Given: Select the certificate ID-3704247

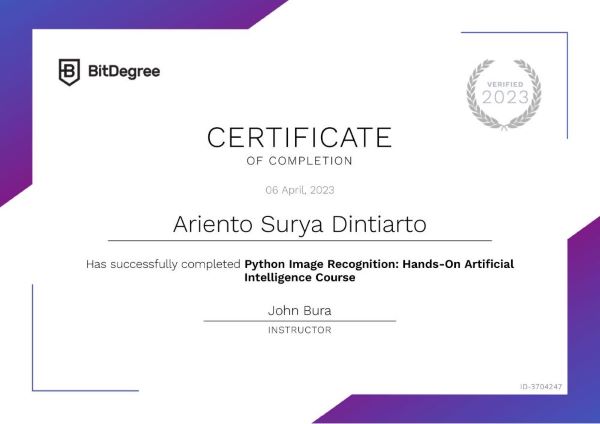Looking at the screenshot, I should click(541, 386).
